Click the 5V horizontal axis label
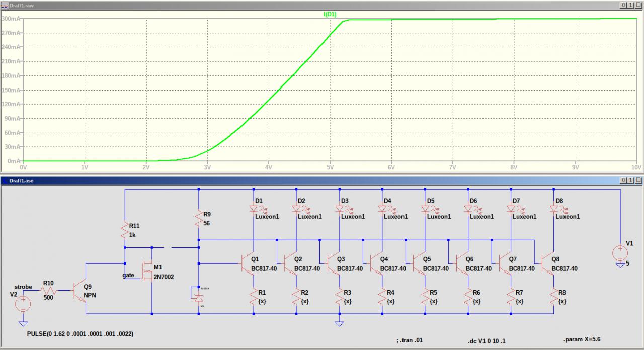 click(x=330, y=167)
